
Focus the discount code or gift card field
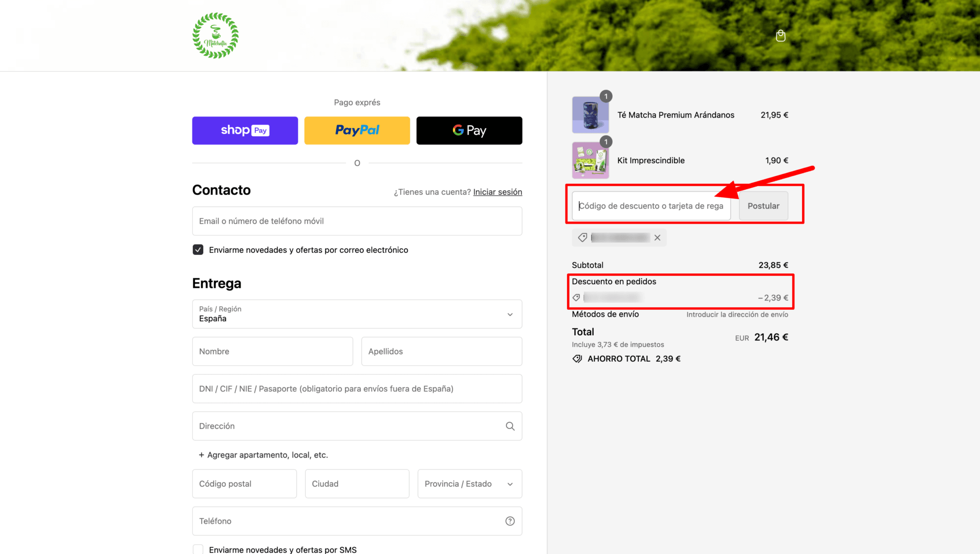click(651, 206)
